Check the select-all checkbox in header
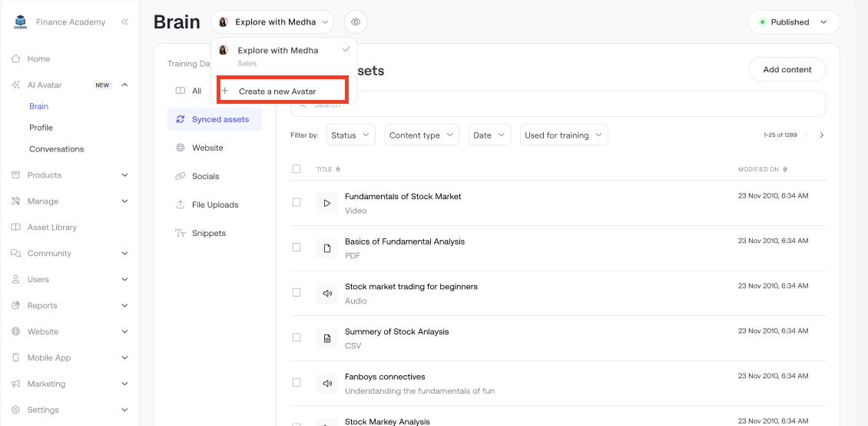 [x=297, y=169]
